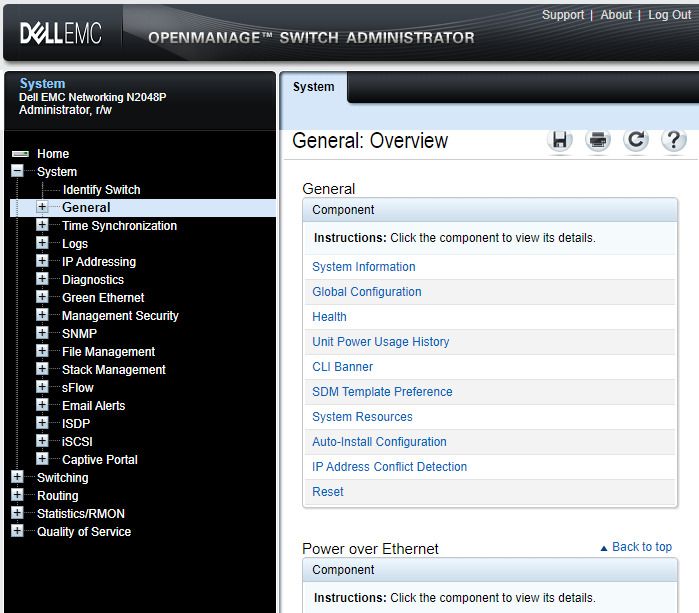This screenshot has width=699, height=613.
Task: Select the Diagnostics tree label
Action: pos(93,280)
